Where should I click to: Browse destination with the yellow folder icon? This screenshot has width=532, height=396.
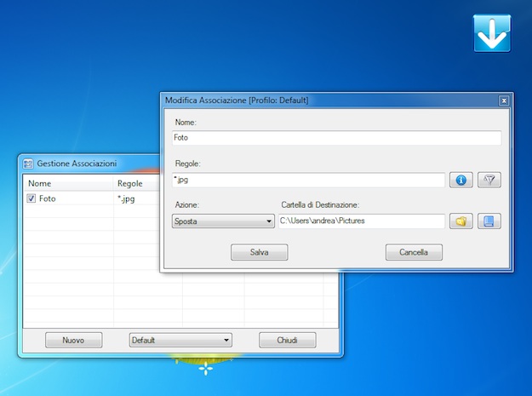click(460, 221)
